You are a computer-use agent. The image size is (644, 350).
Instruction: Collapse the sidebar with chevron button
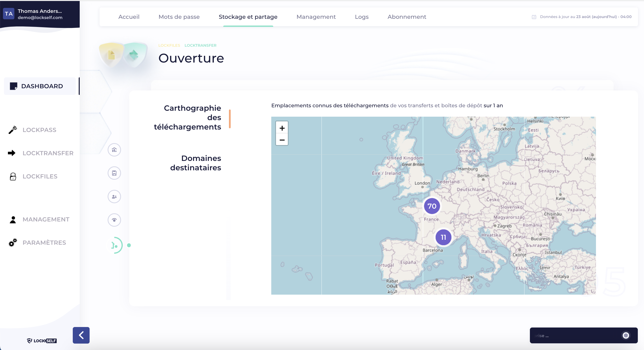tap(81, 335)
